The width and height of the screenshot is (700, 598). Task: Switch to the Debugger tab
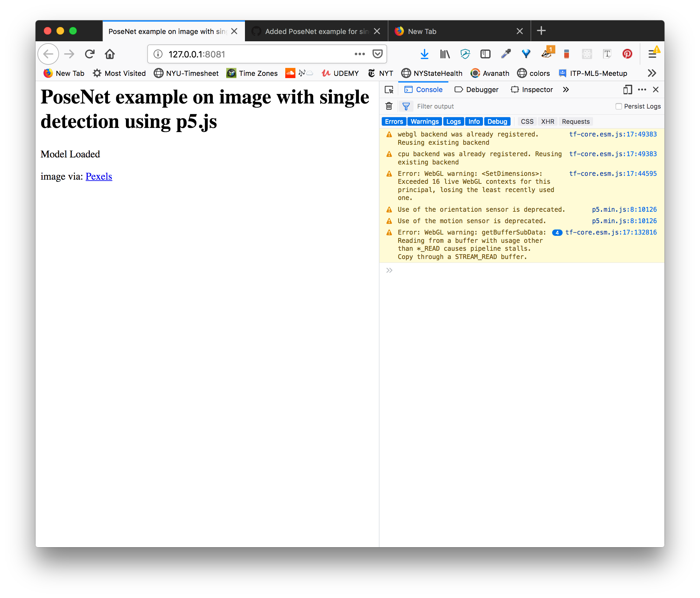point(476,90)
